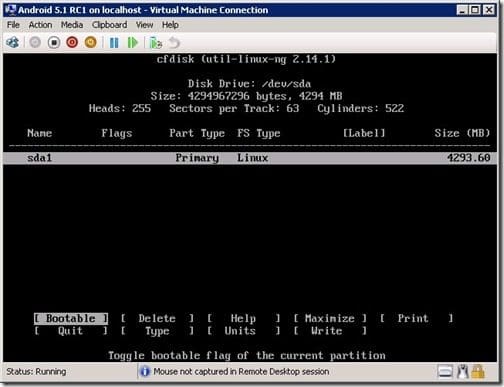Image resolution: width=504 pixels, height=387 pixels.
Task: Click the Sectors per Track: 63 text
Action: 234,108
